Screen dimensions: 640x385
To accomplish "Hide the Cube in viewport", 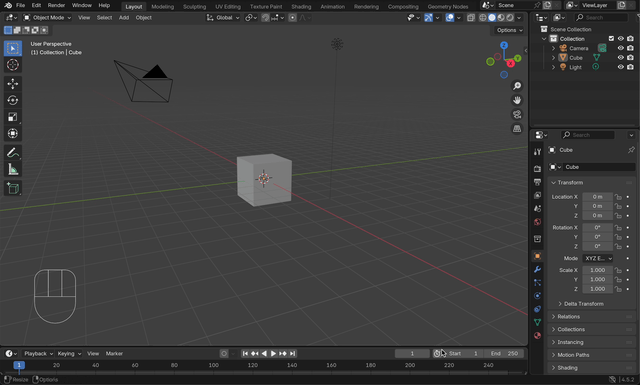I will click(x=620, y=58).
